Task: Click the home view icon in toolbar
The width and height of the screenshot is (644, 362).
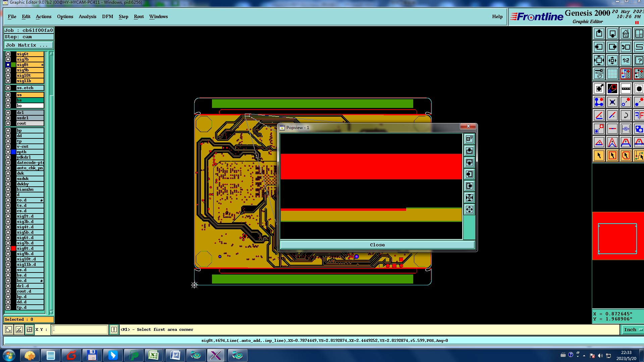Action: pos(626,34)
